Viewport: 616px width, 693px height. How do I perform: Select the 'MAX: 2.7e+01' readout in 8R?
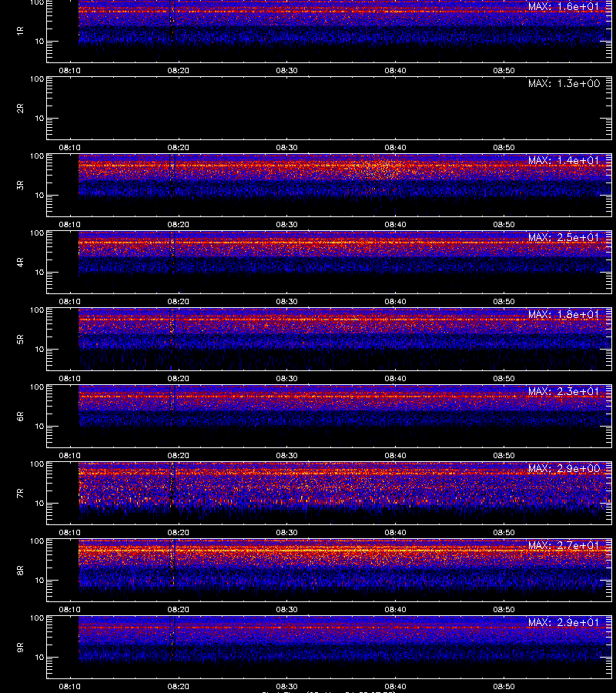564,545
